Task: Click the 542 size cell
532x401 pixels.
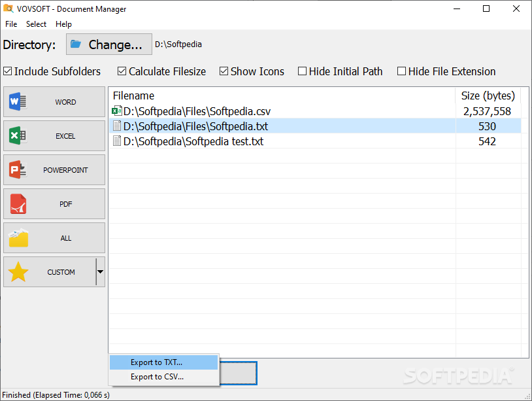Action: 487,141
